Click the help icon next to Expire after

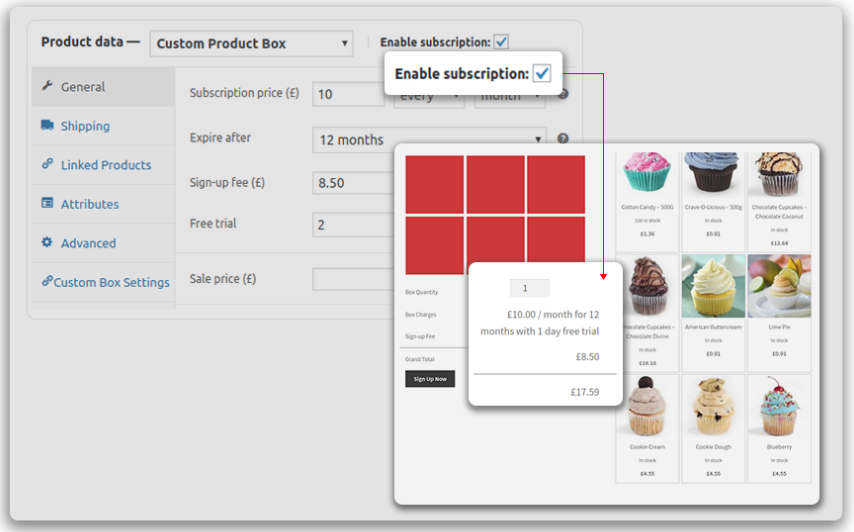pos(563,138)
